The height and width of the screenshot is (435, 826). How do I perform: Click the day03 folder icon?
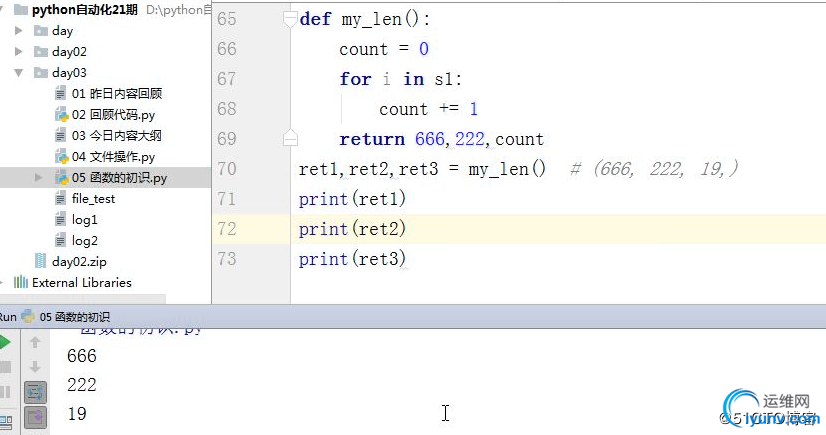click(41, 73)
